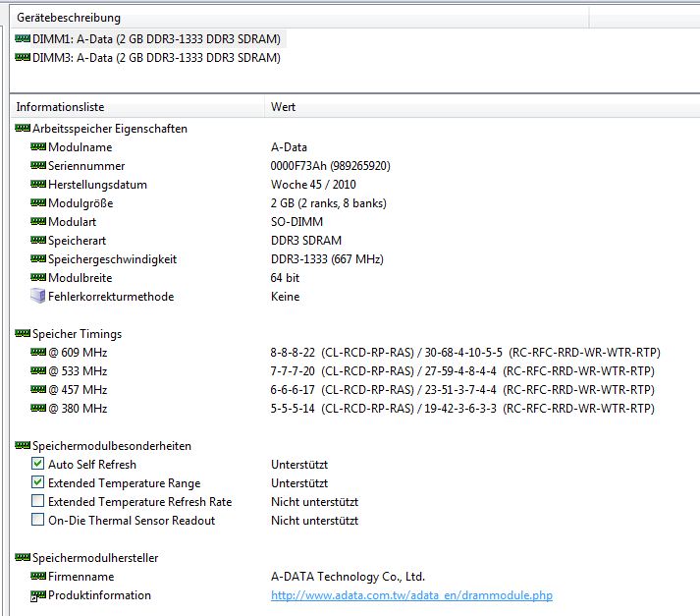Click the icon beside Speicherart
The height and width of the screenshot is (616, 700).
coord(38,240)
